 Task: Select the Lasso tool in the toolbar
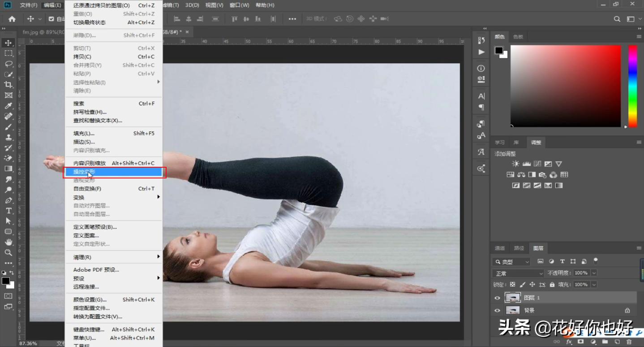coord(8,64)
